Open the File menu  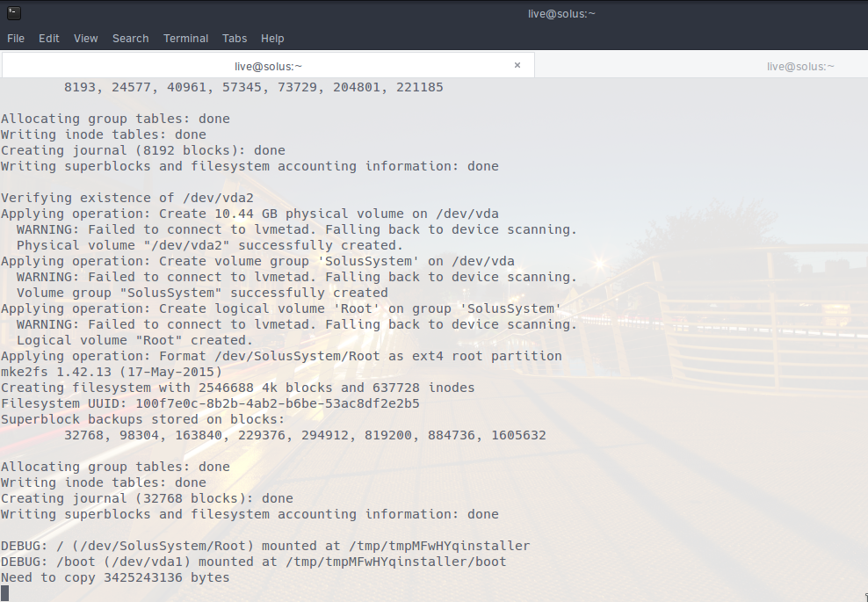[16, 38]
